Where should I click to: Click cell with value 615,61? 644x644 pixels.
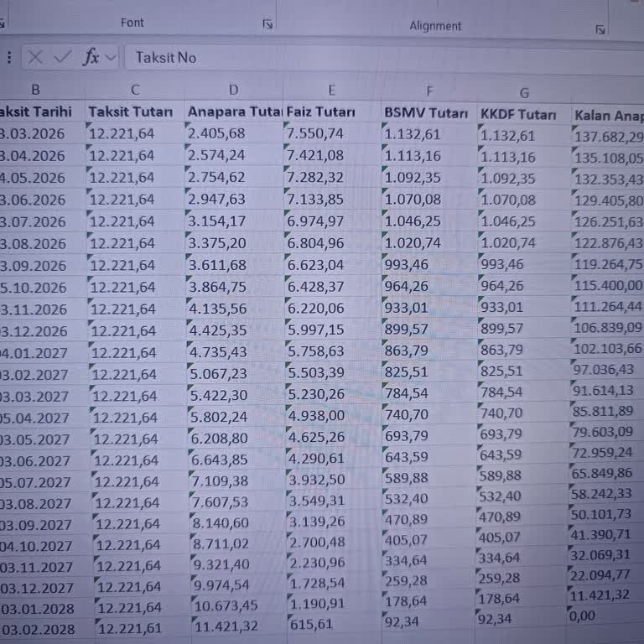click(x=335, y=624)
